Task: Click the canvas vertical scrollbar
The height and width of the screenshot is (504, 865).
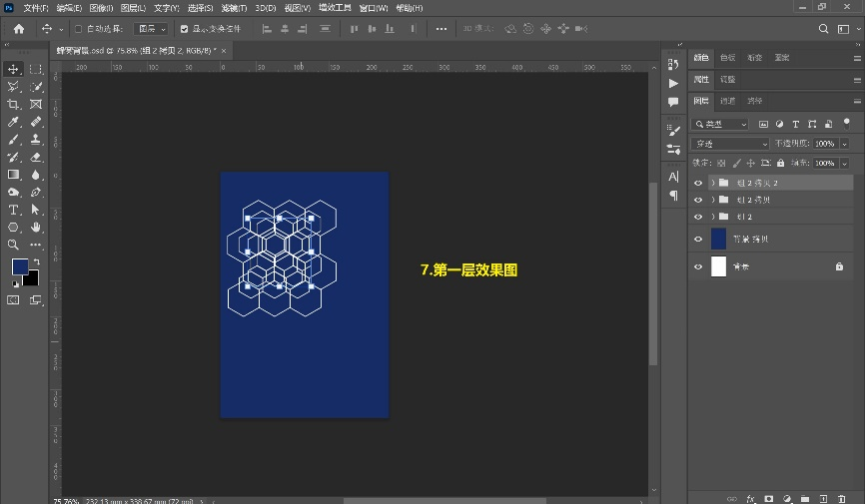Action: pos(653,272)
